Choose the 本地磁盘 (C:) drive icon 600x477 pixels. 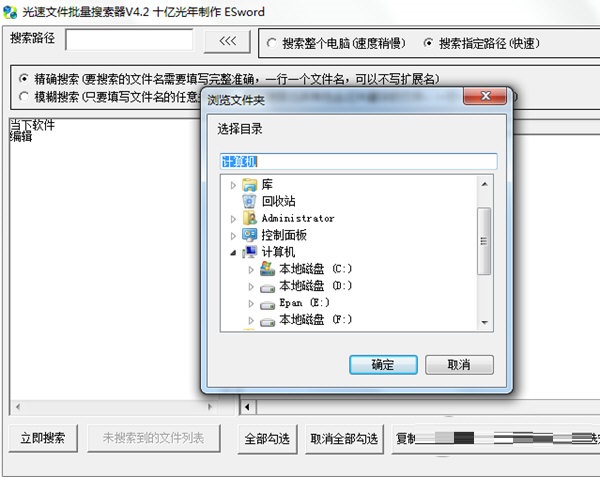(x=267, y=269)
